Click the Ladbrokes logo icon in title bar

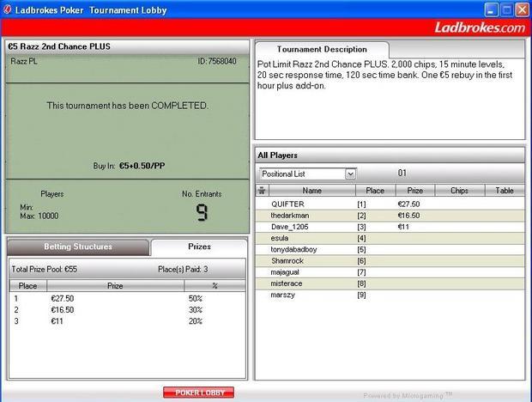point(7,9)
